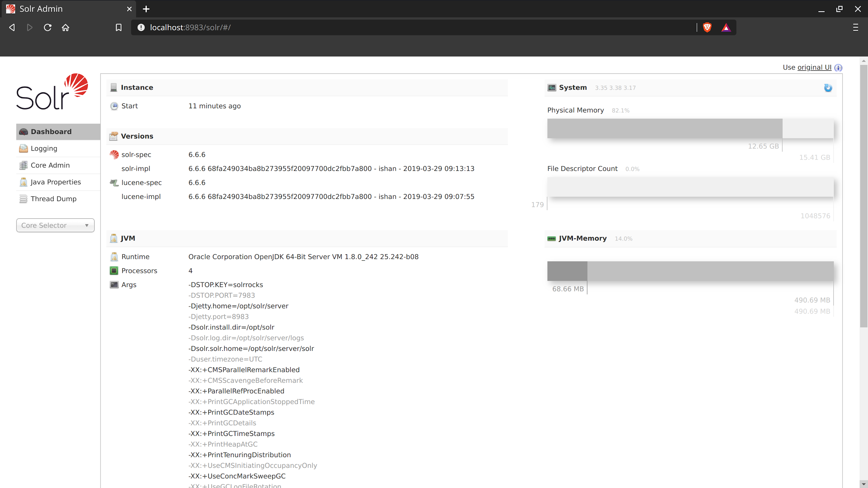
Task: Click the page vertical scrollbar
Action: (863, 194)
